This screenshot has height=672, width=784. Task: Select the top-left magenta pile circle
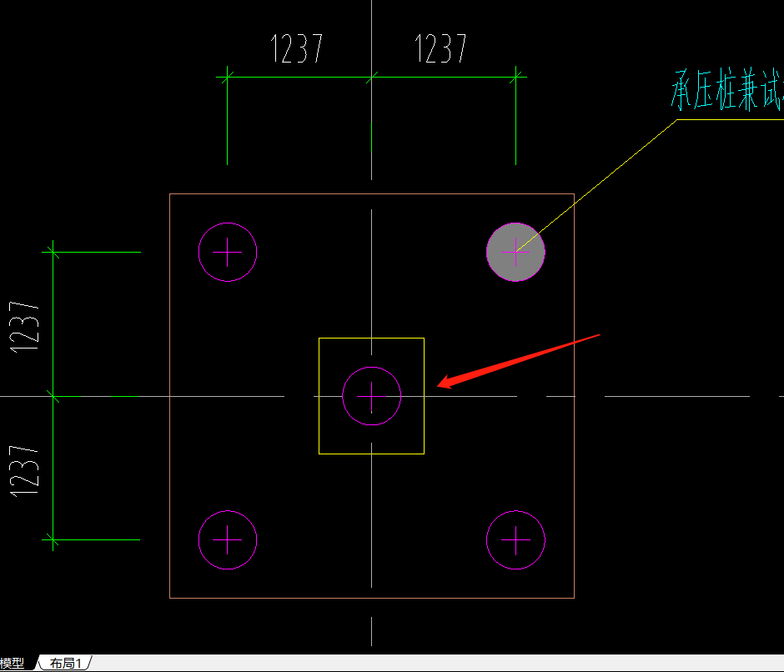tap(228, 252)
